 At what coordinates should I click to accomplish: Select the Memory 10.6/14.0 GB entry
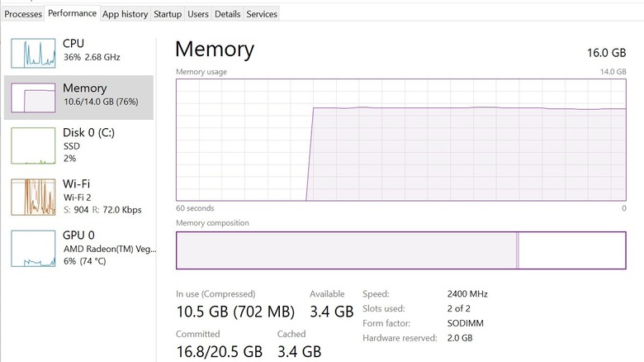(100, 95)
